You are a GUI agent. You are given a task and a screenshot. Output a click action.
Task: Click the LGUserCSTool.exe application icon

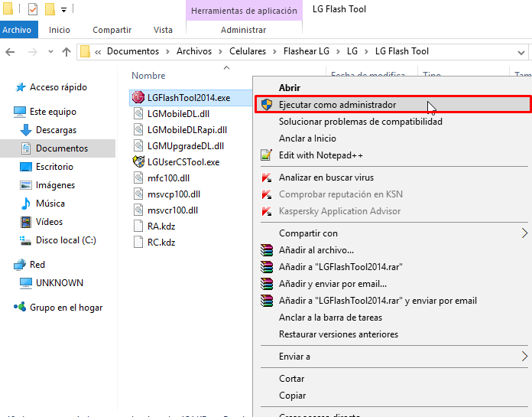(x=138, y=161)
